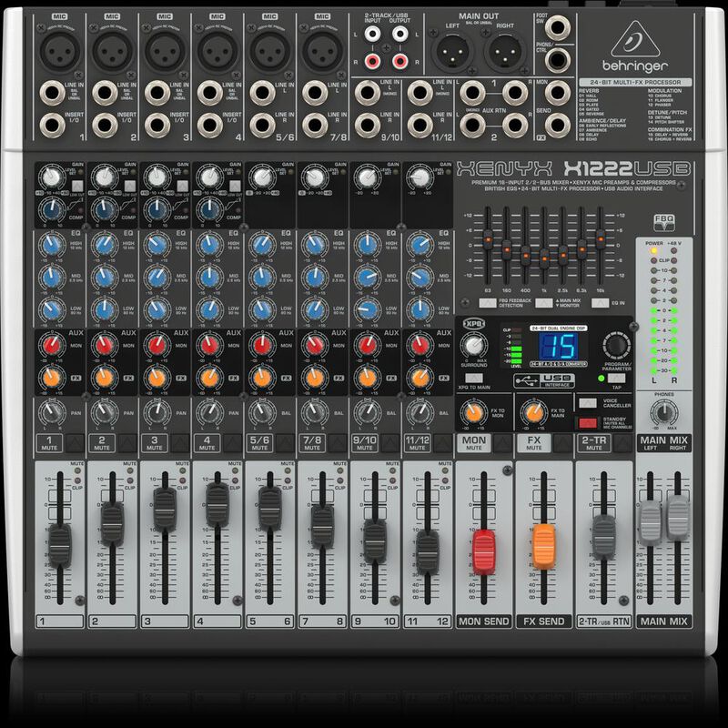Click the channel 9/10 LINE IN L jack
728x728 pixels.
click(x=368, y=93)
